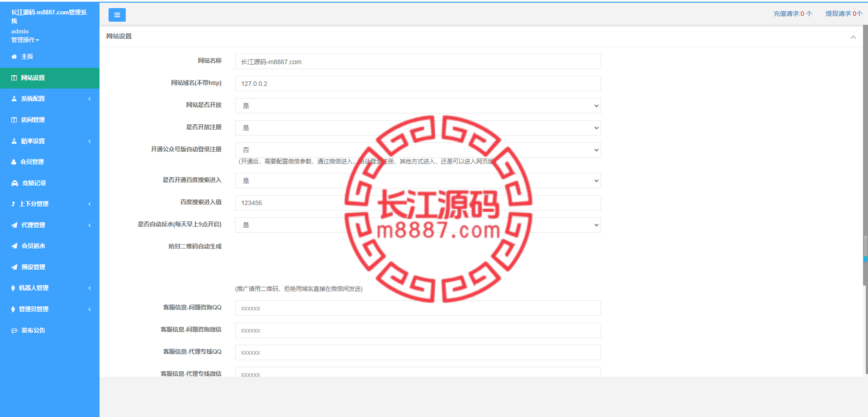Click the user icon beside 会员管理
868x417 pixels.
click(14, 162)
